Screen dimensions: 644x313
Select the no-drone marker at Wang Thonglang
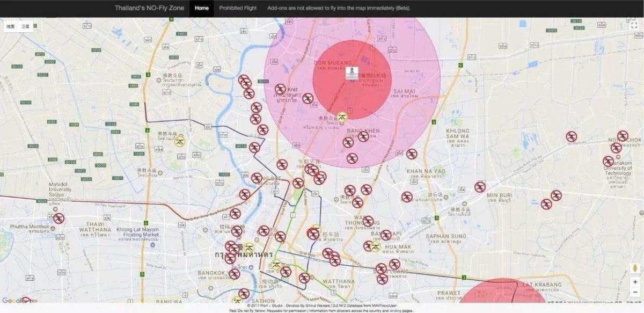pos(368,221)
